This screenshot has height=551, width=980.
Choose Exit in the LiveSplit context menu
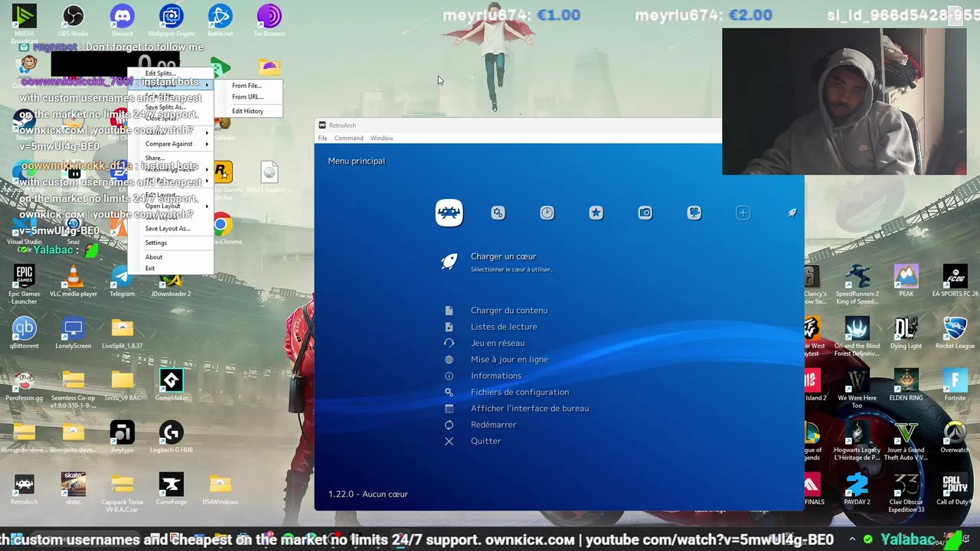[150, 269]
